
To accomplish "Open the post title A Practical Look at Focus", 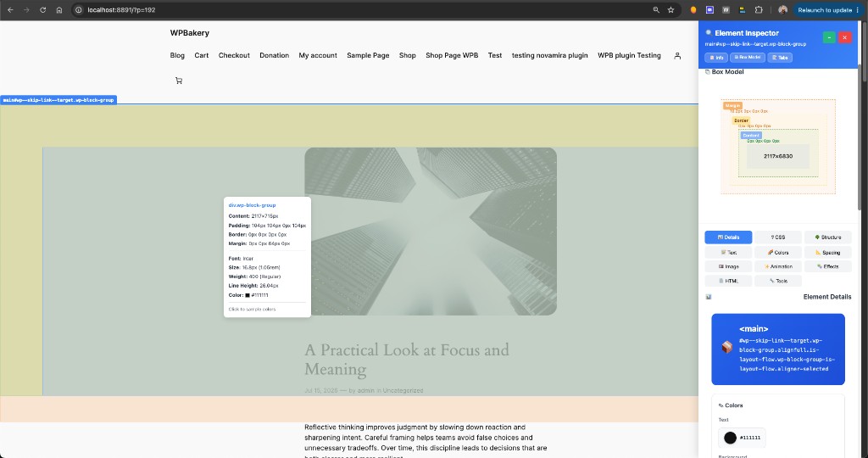I will (x=406, y=360).
